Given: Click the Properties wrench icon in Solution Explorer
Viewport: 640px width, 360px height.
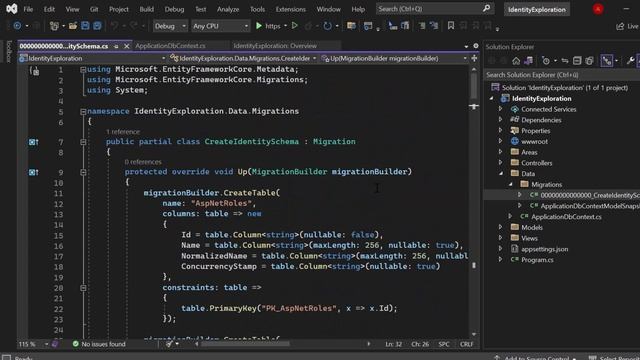Looking at the screenshot, I should pos(630,61).
